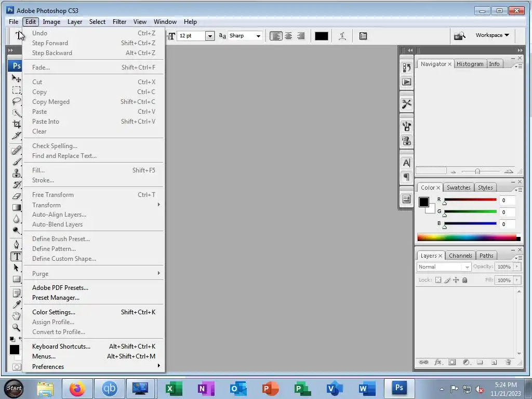
Task: Open the Character panel icon
Action: [x=406, y=163]
